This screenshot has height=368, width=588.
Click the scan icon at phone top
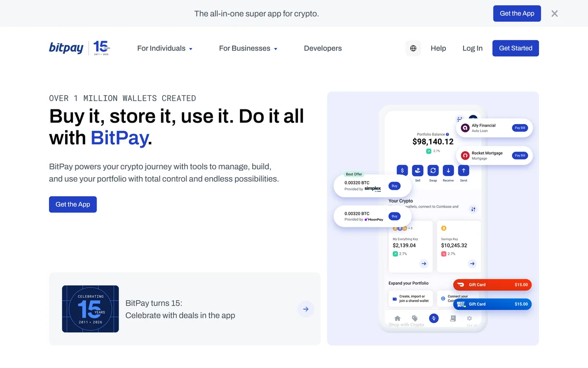(x=460, y=119)
